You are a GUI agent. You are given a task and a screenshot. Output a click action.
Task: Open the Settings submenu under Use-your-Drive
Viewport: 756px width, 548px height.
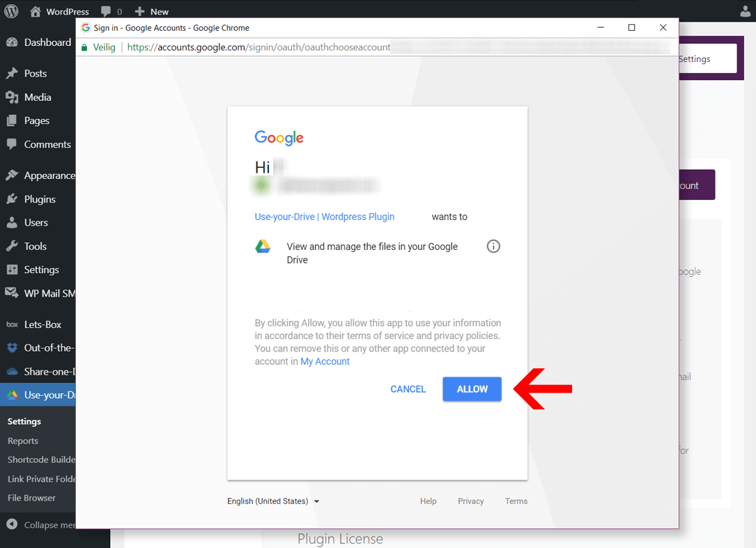pos(24,422)
